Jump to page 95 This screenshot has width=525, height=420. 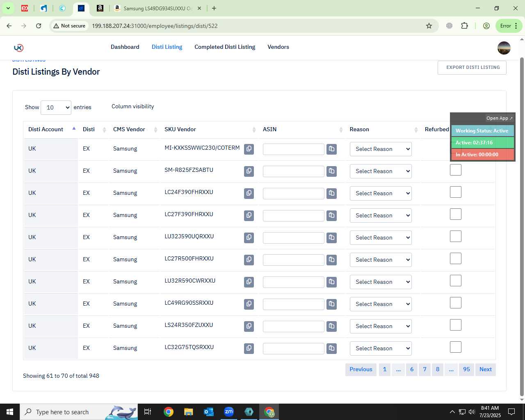coord(466,370)
